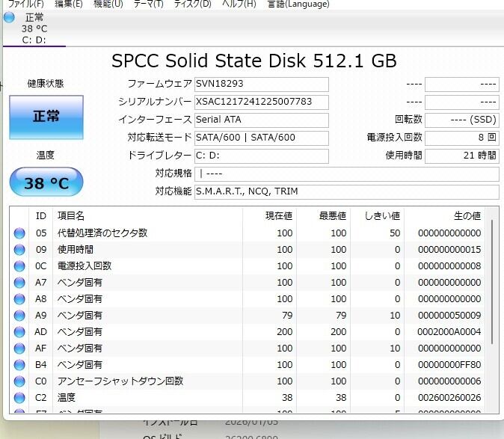Click the 対応規格 standard field
Screen dimensions: 504x439
pyautogui.click(x=346, y=174)
